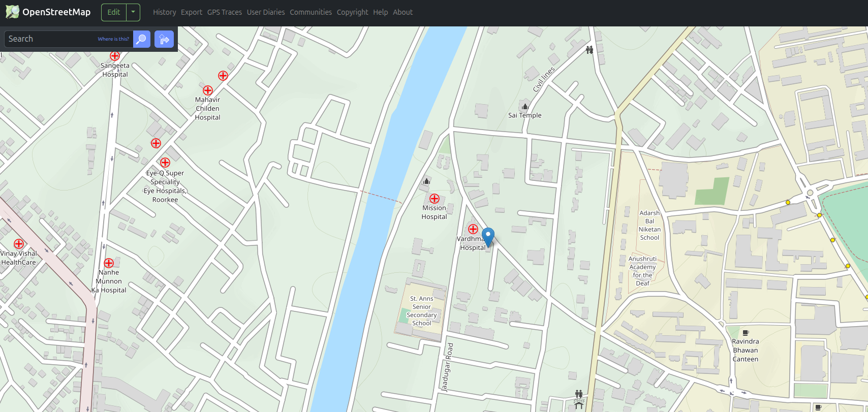Open User Diaries
The height and width of the screenshot is (412, 868).
(266, 12)
